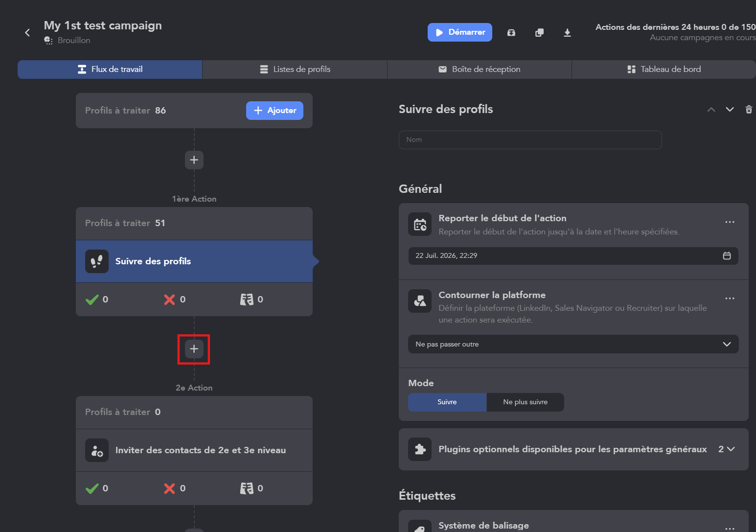This screenshot has width=756, height=532.
Task: Move the action up with the up chevron
Action: pos(711,109)
